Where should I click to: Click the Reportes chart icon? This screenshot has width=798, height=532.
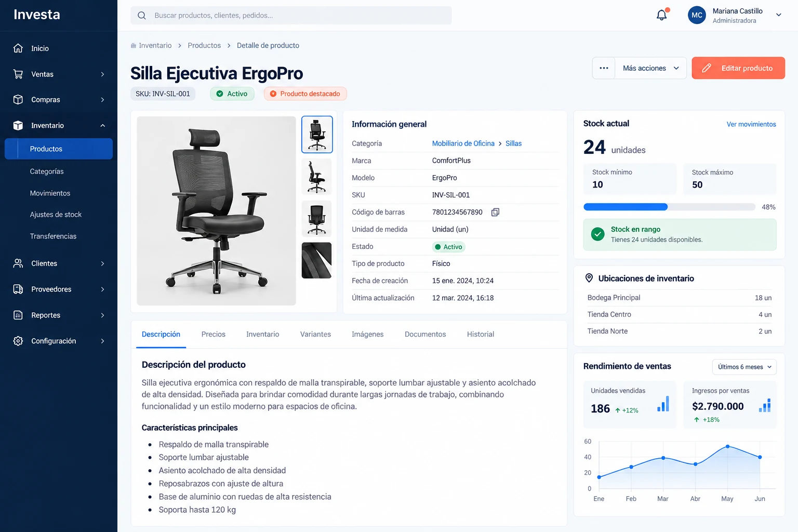tap(18, 315)
